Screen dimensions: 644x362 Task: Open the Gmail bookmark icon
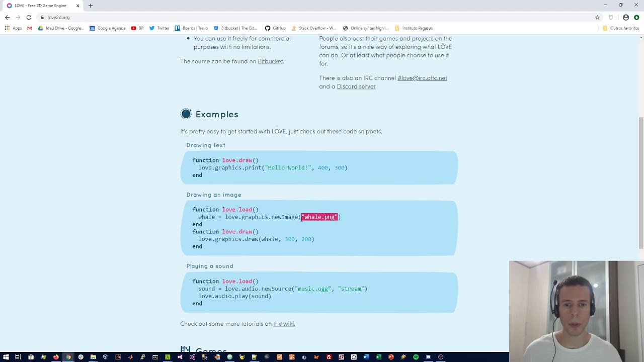pyautogui.click(x=30, y=28)
